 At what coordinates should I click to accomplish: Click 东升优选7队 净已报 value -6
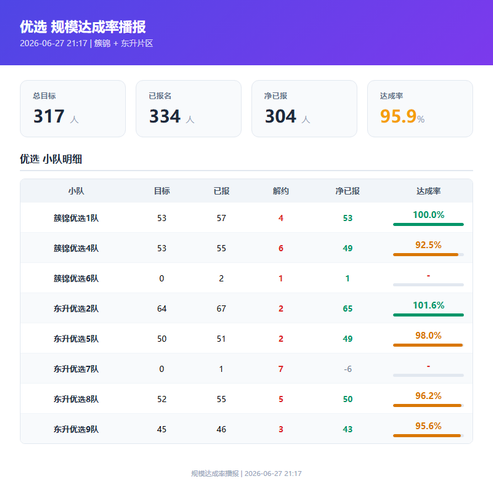point(347,369)
